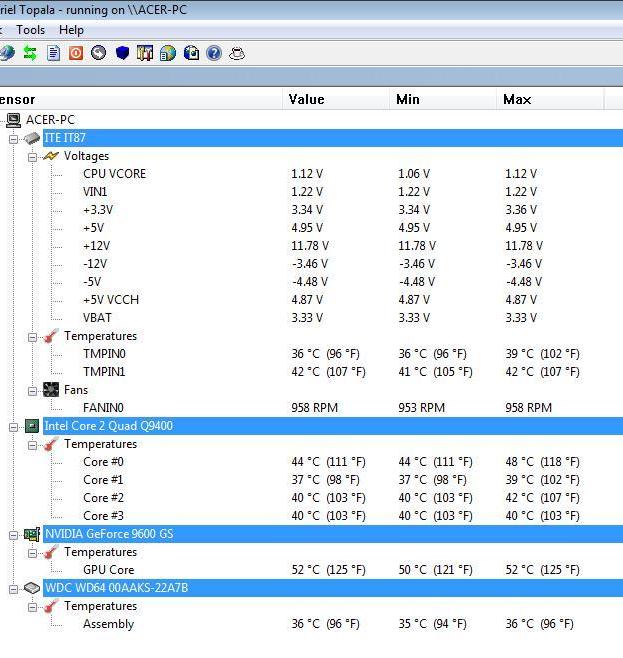Select the ACER-PC root label
The image size is (623, 658).
(x=50, y=120)
